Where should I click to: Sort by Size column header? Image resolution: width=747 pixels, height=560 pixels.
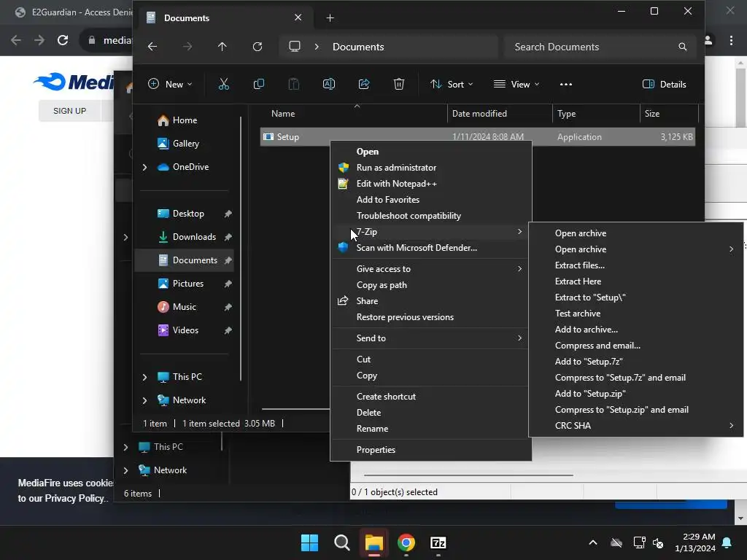pyautogui.click(x=668, y=114)
